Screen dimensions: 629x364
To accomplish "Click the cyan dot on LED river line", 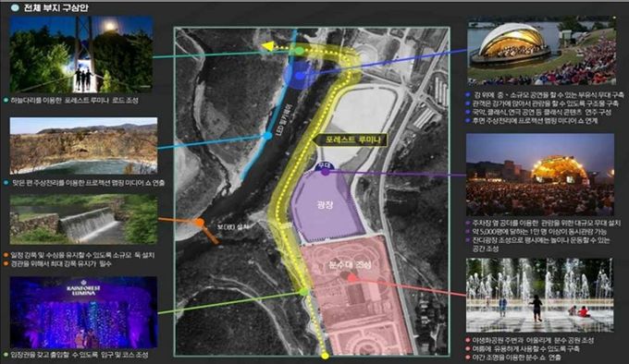I will (x=267, y=136).
